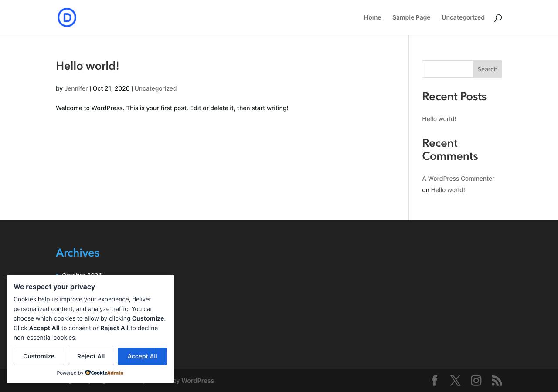Click the We respect your privacy heading
This screenshot has width=558, height=392.
coord(54,287)
